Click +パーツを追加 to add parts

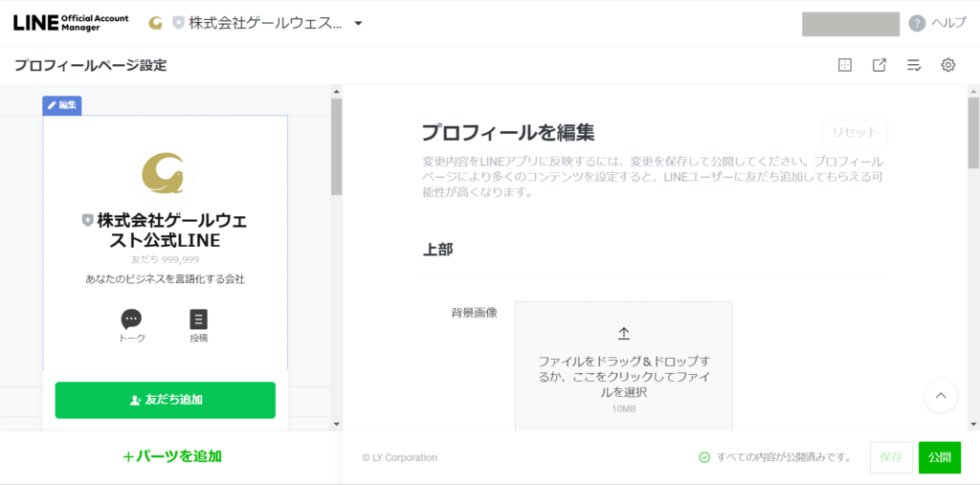(172, 456)
